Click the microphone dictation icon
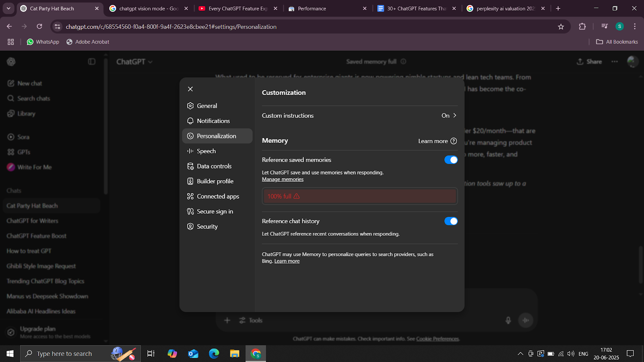Screen dimensions: 644x362 (508, 320)
